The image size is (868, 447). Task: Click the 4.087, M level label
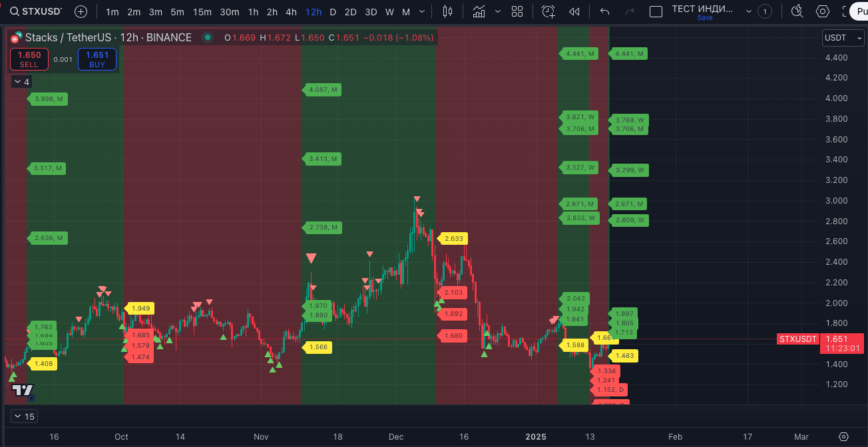322,89
